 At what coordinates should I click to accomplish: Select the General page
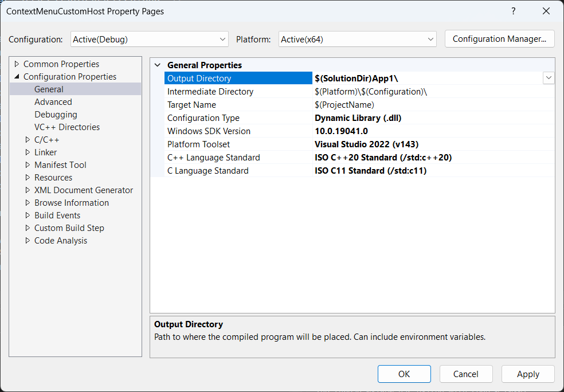[49, 89]
